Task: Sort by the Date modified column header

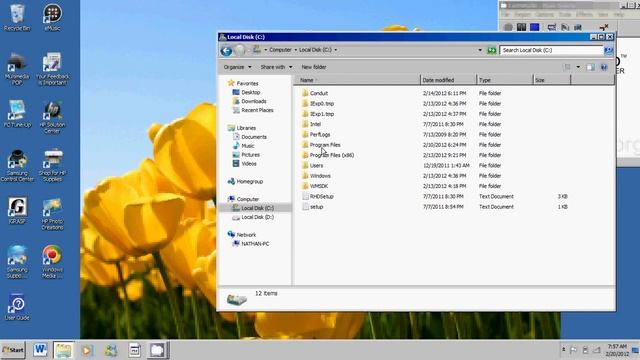Action: coord(448,80)
